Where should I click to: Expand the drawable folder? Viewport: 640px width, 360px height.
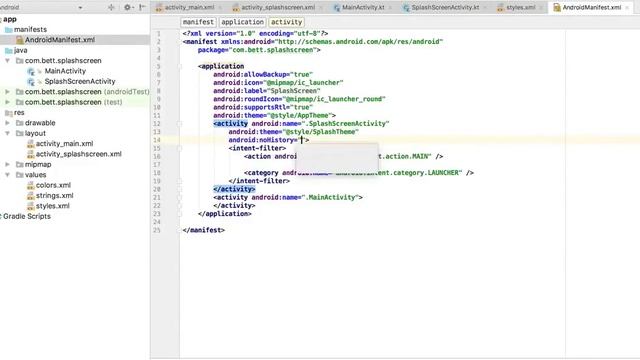tap(7, 123)
